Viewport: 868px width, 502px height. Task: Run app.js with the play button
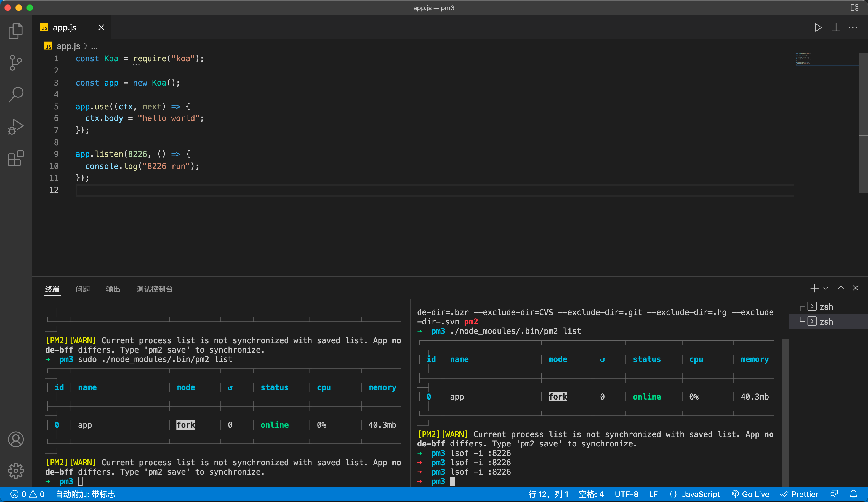point(818,28)
